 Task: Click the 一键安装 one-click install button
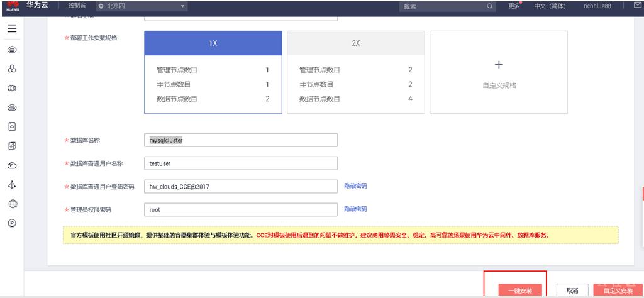(520, 290)
